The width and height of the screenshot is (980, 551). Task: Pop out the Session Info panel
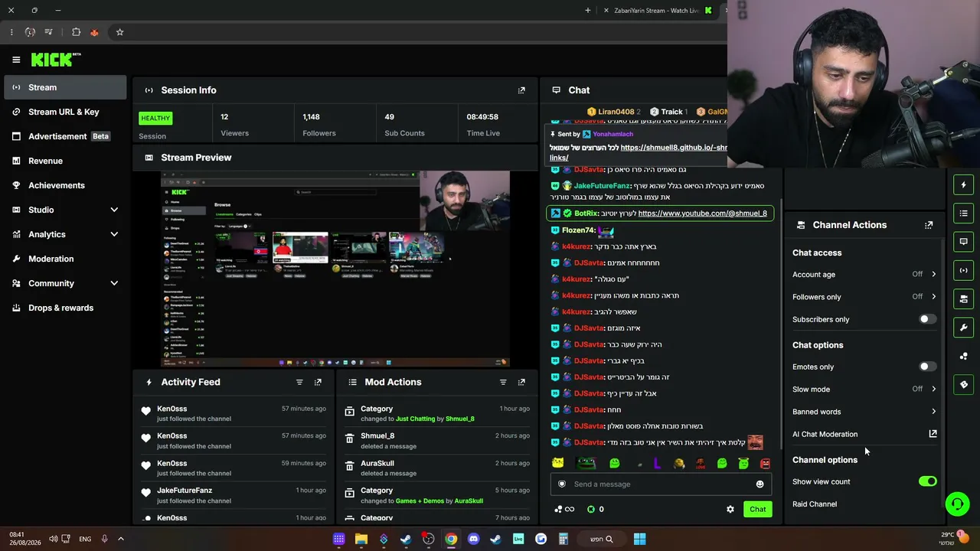(x=521, y=90)
